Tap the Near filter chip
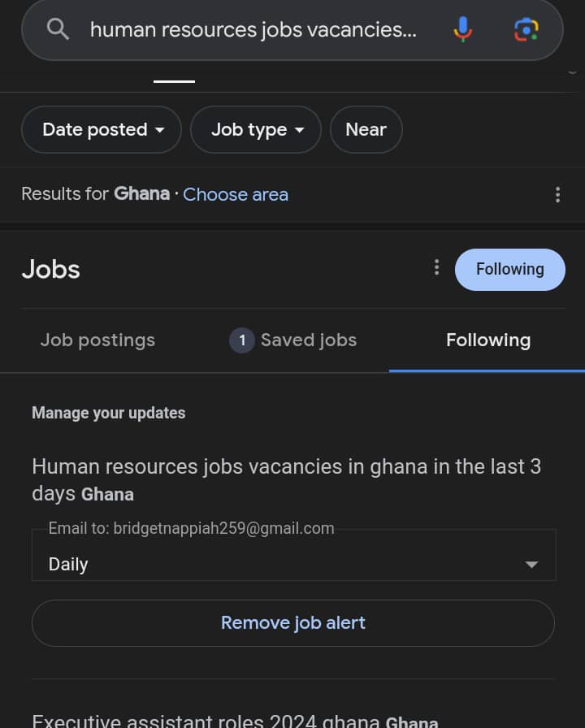 tap(366, 130)
